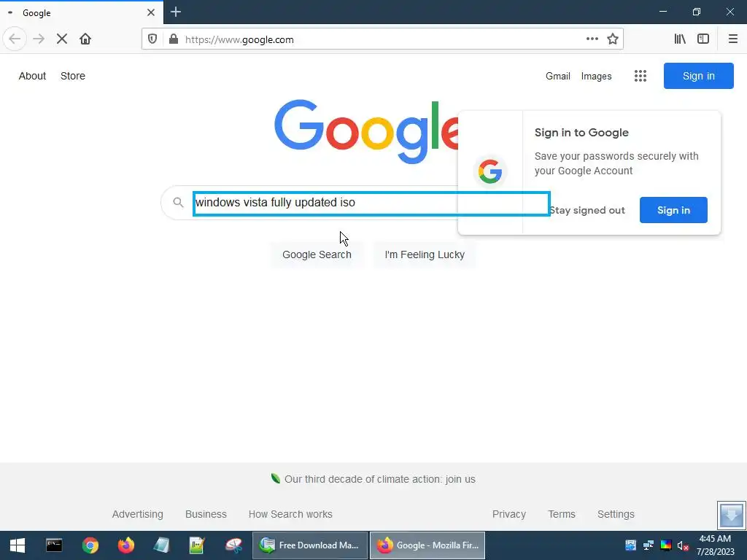Launch Google Chrome from taskbar
747x560 pixels.
[90, 545]
